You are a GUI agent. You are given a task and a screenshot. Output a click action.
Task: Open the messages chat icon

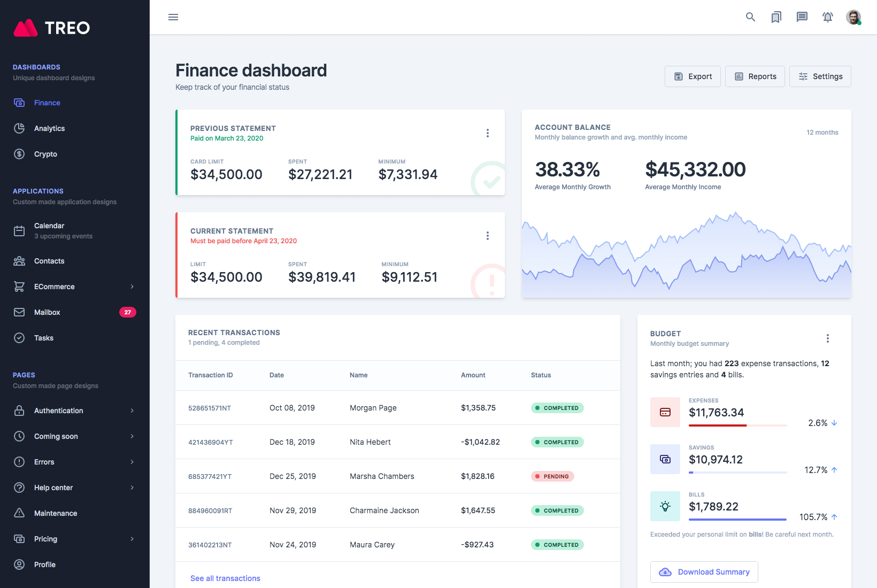click(x=802, y=17)
